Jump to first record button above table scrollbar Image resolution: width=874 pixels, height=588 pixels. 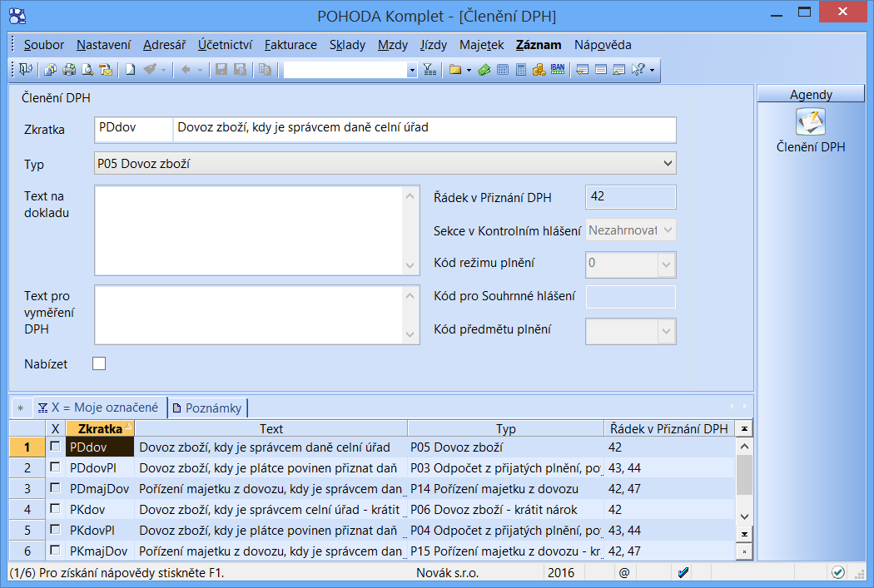pyautogui.click(x=744, y=428)
